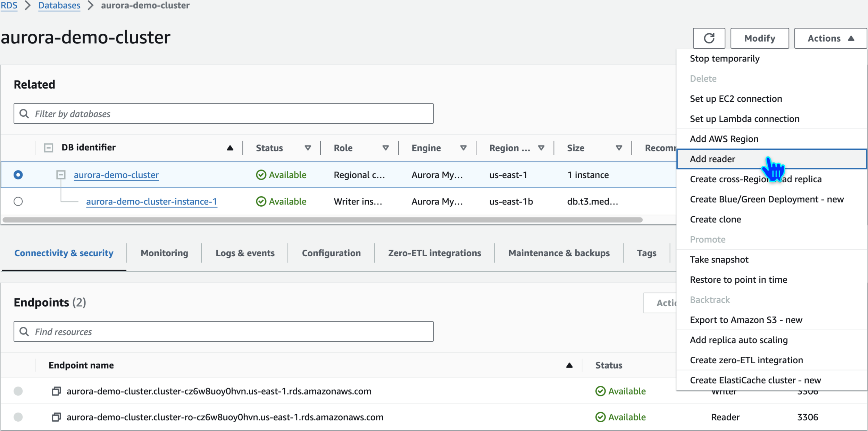Click the Modify button
The height and width of the screenshot is (431, 868).
[x=759, y=38]
